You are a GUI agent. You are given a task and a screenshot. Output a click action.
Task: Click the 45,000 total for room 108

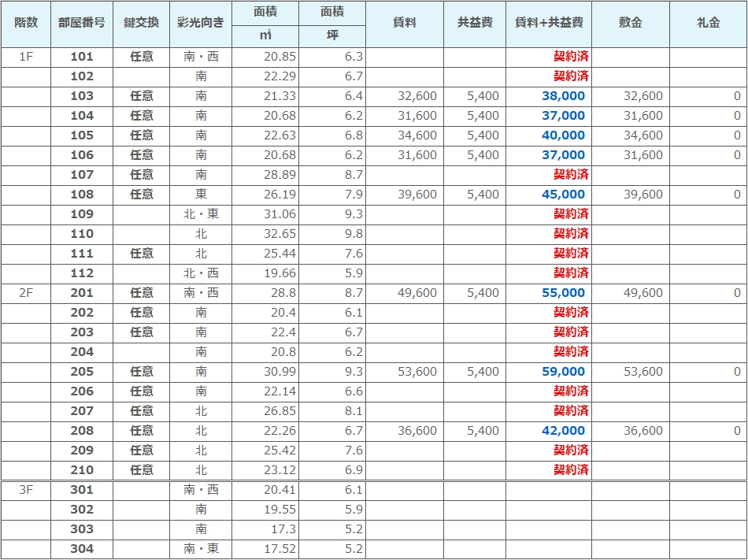[563, 195]
